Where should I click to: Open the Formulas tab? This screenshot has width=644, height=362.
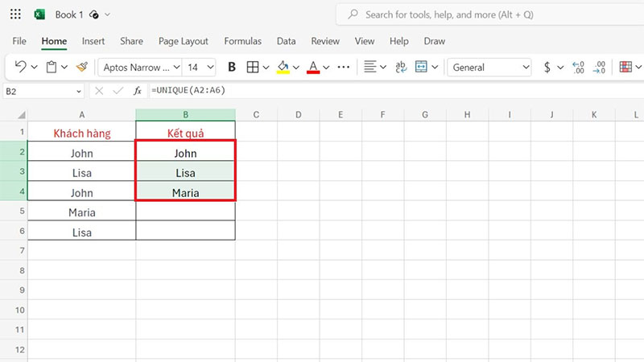[242, 41]
